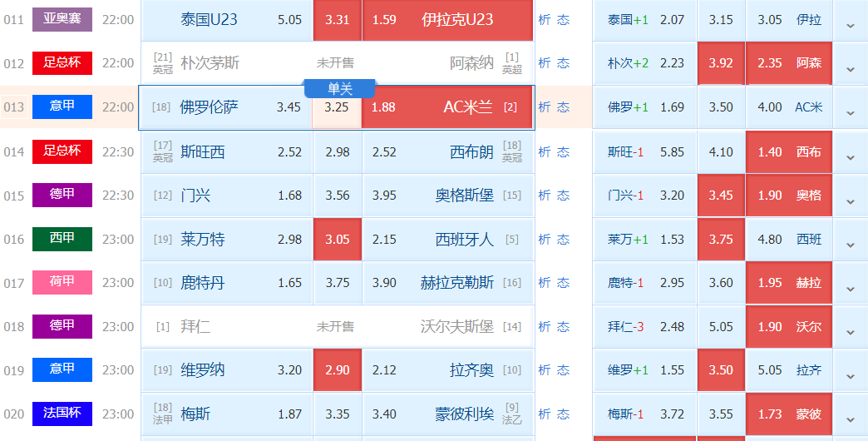Deselect 伊拉克U23 win odds 1.59

click(447, 20)
